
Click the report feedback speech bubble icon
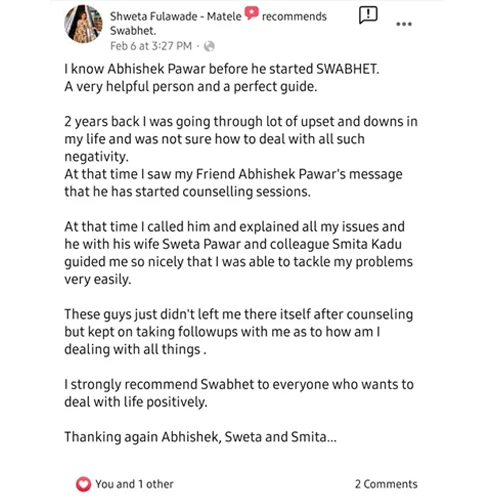(x=368, y=15)
